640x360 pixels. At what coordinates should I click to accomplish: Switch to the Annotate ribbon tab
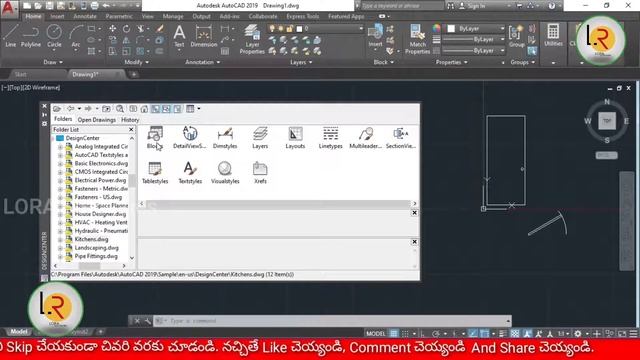(x=85, y=16)
